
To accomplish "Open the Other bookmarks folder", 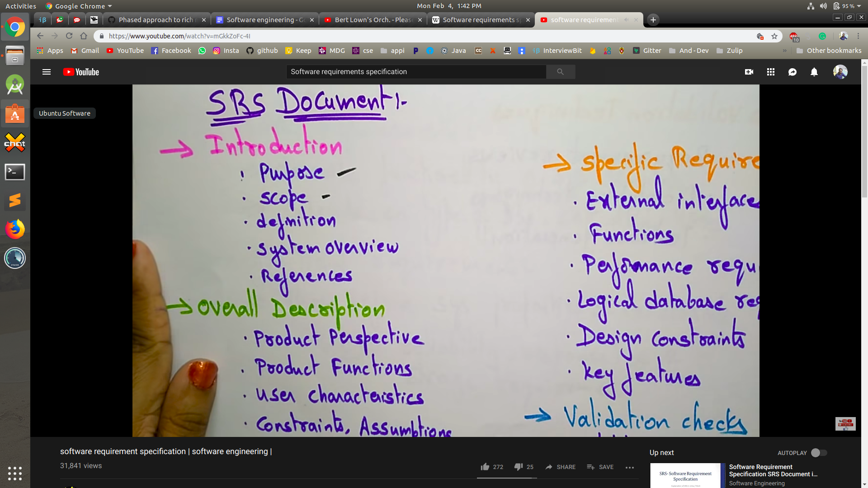I will (829, 51).
